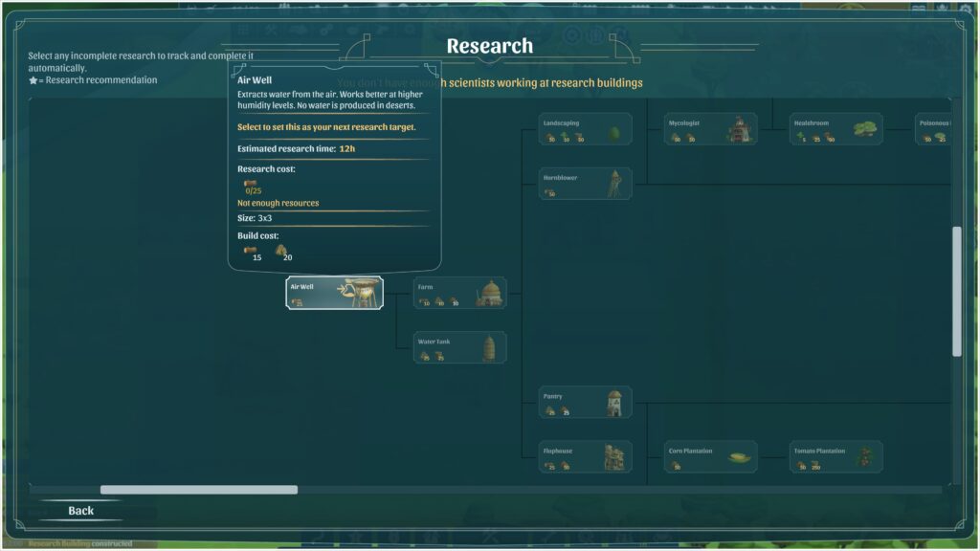Click the horizontal scrollbar thumb
This screenshot has width=980, height=551.
pos(199,490)
